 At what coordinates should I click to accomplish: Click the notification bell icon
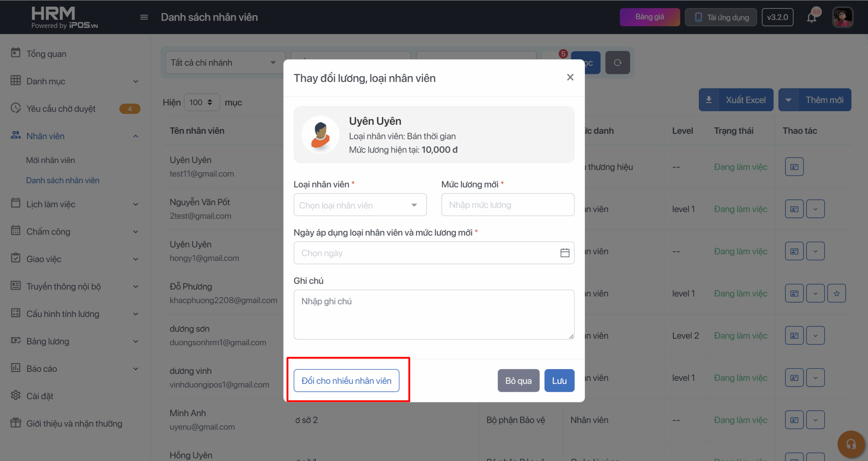pyautogui.click(x=811, y=17)
